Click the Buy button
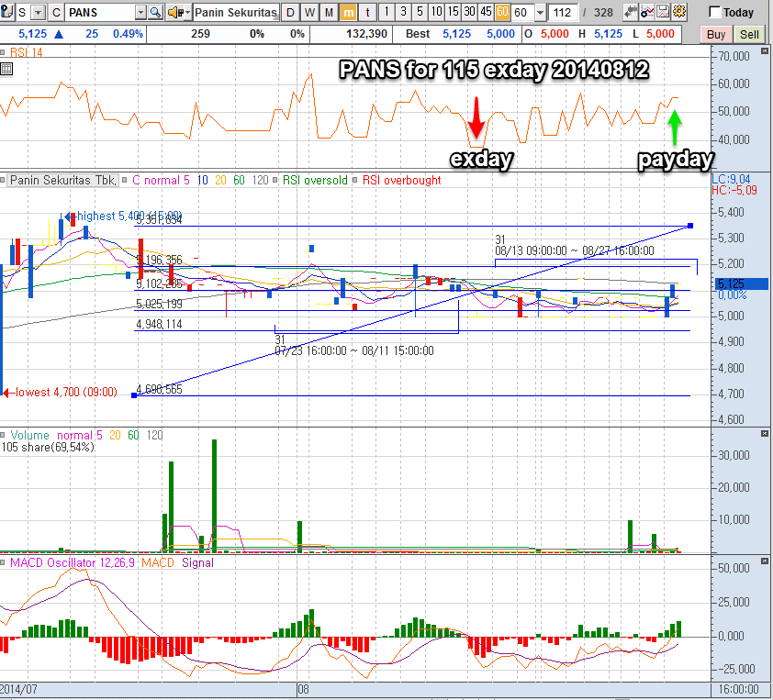This screenshot has width=773, height=700. pos(715,35)
